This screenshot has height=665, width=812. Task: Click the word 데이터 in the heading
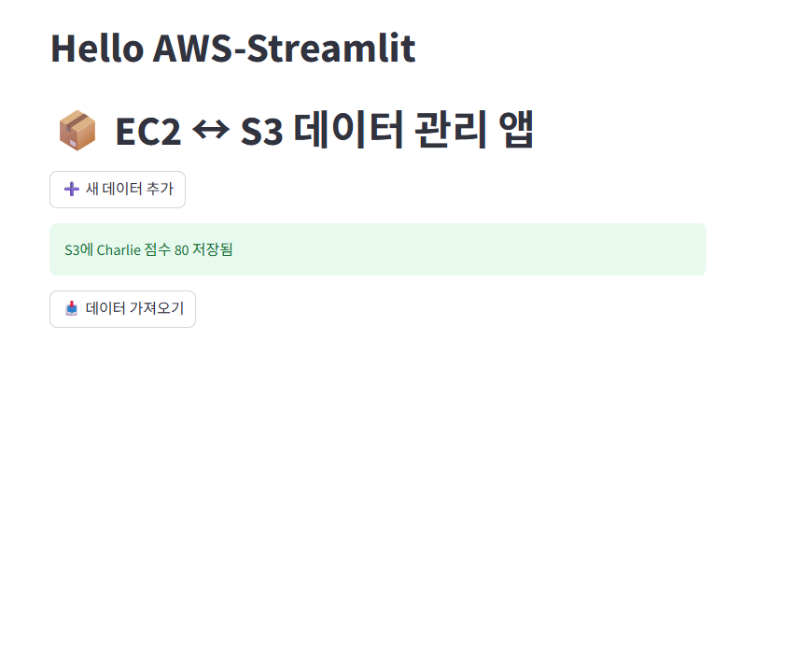[348, 130]
